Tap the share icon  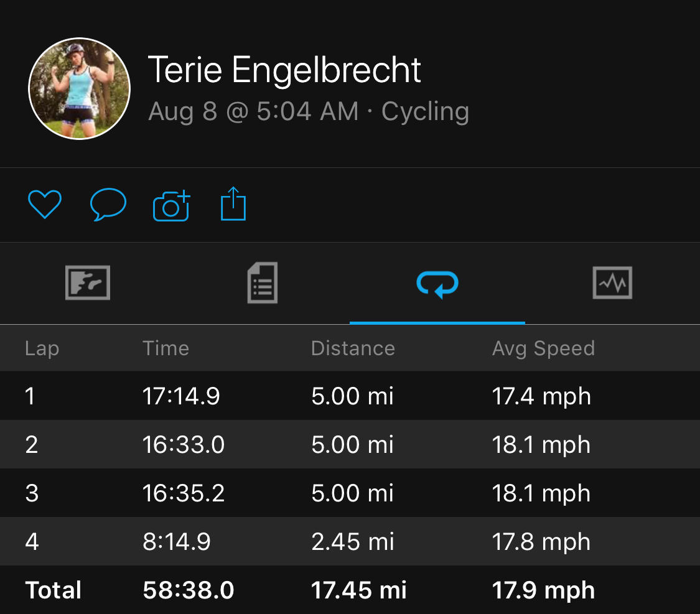pos(233,203)
